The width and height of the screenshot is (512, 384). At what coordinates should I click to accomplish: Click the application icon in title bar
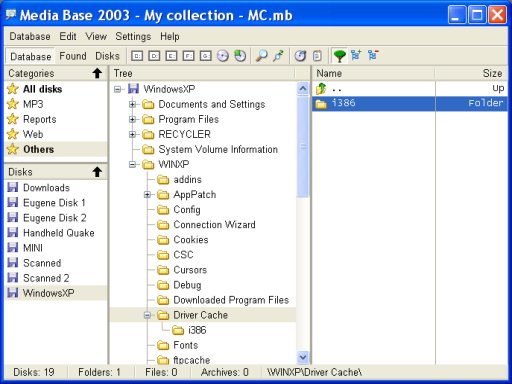point(11,14)
